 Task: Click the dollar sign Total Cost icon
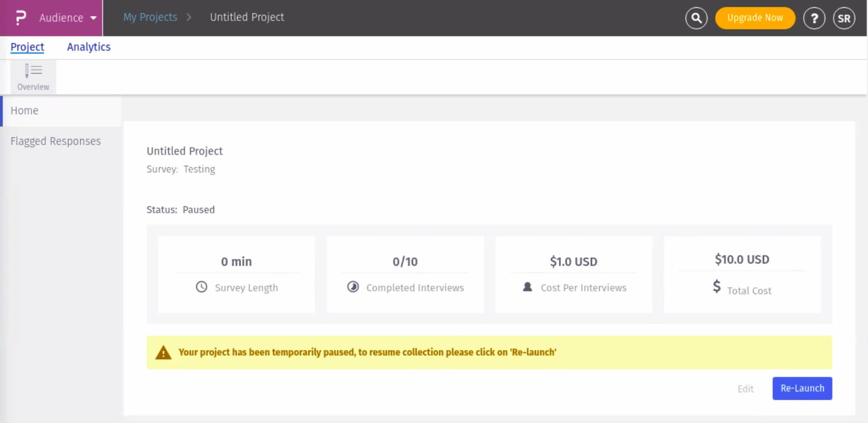[x=717, y=286]
